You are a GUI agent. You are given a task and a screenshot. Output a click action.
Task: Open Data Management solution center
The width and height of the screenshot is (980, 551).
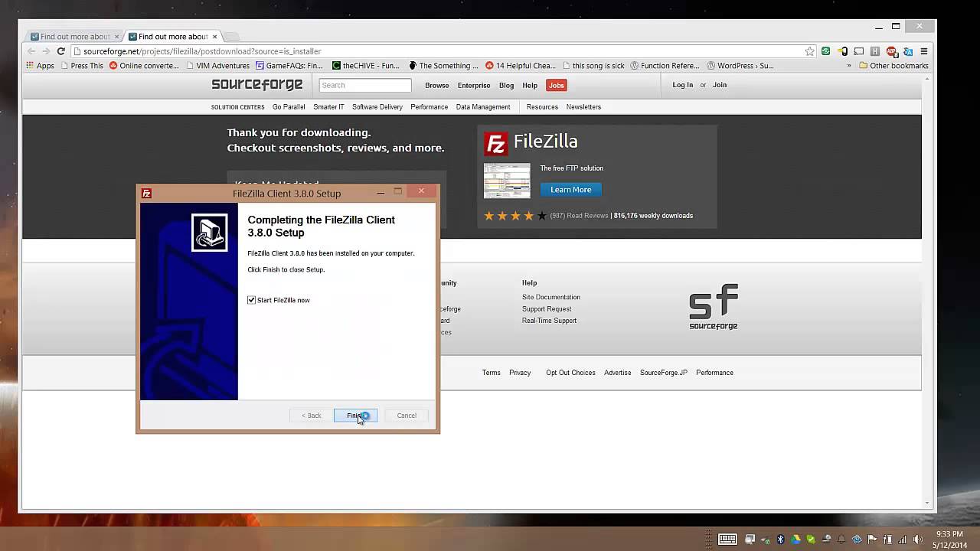483,107
